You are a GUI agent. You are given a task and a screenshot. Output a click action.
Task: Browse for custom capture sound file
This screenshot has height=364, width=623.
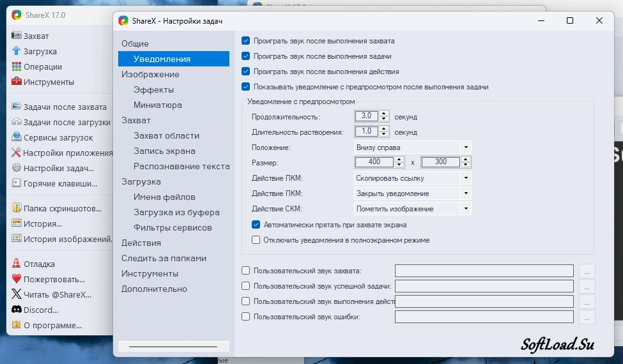point(587,271)
